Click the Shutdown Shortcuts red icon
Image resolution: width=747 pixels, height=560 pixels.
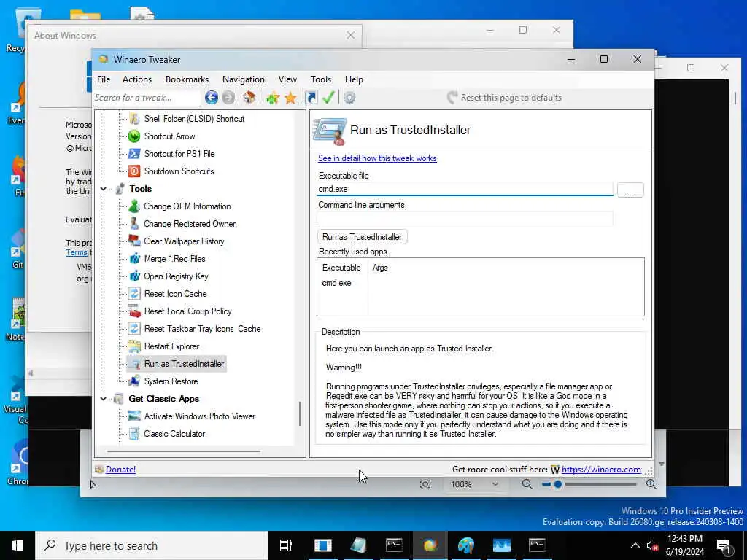[134, 171]
